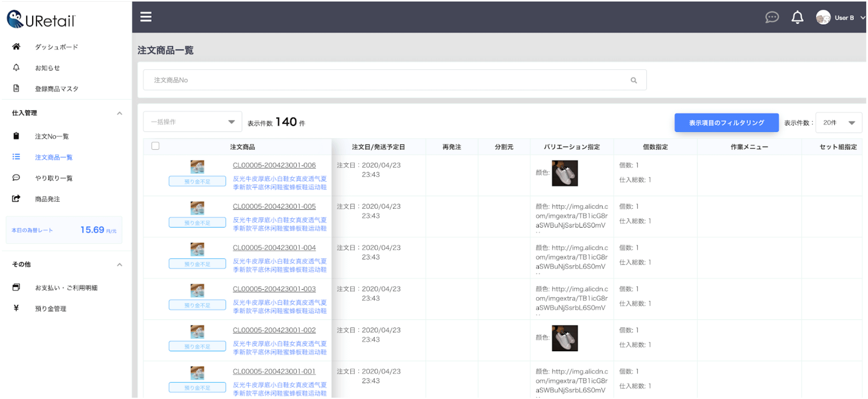Click the 注文商品 column header
Image resolution: width=868 pixels, height=399 pixels.
pos(242,147)
